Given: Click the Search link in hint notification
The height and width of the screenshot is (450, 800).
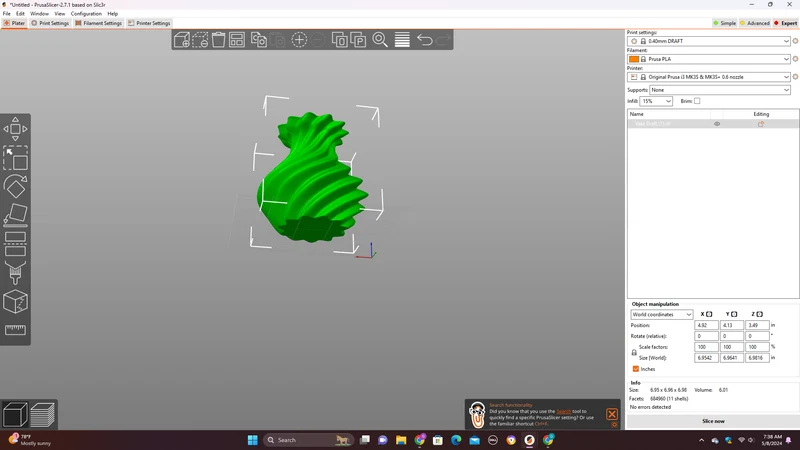Looking at the screenshot, I should pos(563,411).
